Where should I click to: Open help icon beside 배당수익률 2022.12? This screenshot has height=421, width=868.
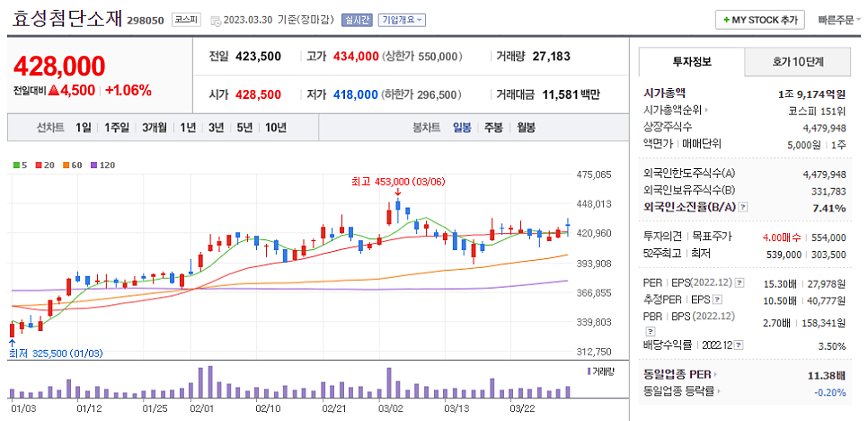coord(740,345)
